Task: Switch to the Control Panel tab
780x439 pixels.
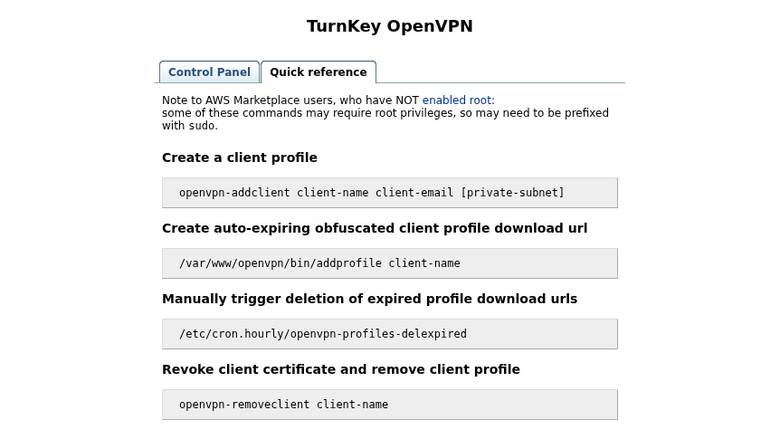Action: pyautogui.click(x=209, y=72)
